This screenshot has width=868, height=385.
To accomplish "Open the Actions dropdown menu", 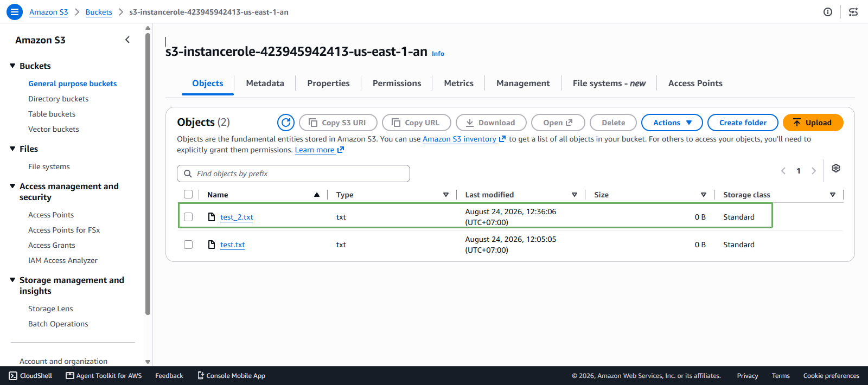I will (x=672, y=123).
